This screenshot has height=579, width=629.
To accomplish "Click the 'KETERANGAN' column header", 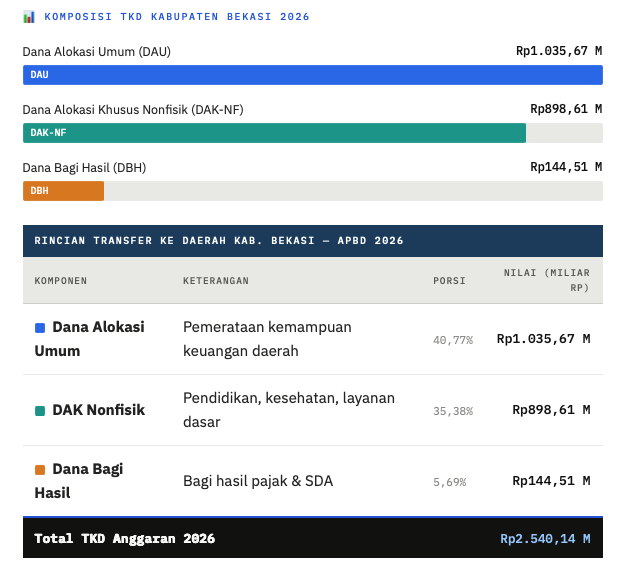I will (x=216, y=281).
